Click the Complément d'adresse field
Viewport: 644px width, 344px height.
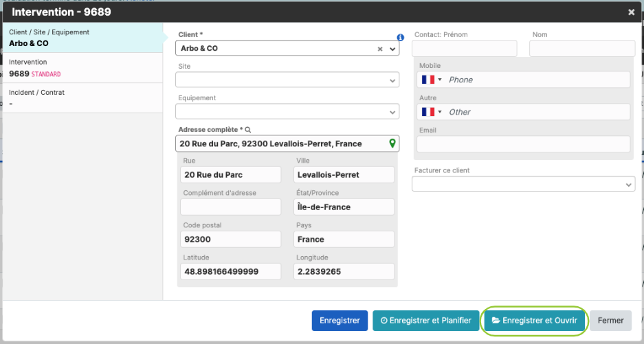[230, 207]
